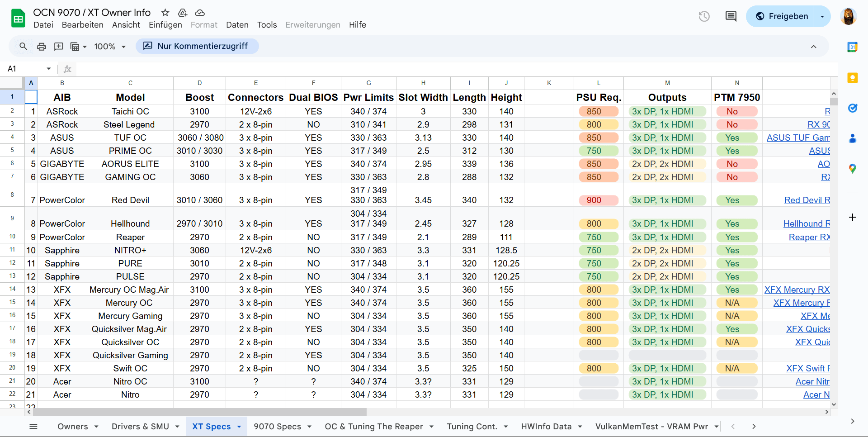This screenshot has width=868, height=437.
Task: Open the Freigeben share options arrow
Action: (x=822, y=16)
